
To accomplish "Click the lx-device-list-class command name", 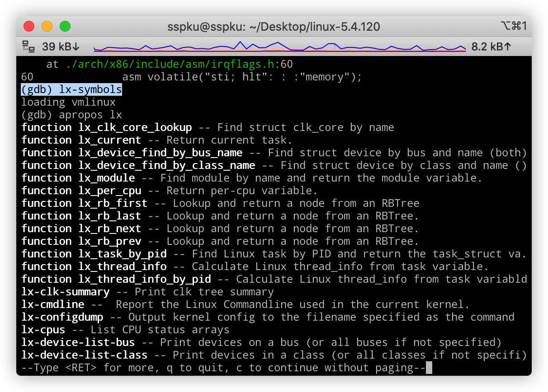I will coord(84,355).
